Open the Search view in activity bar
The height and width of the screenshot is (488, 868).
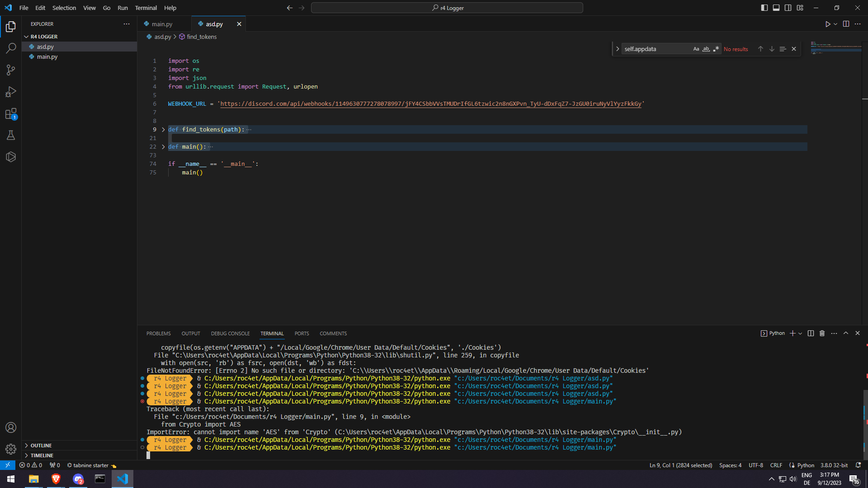[x=11, y=48]
